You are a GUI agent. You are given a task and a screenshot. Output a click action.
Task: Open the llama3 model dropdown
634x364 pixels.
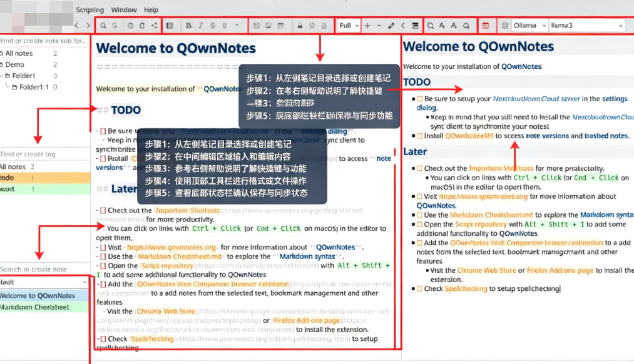coord(586,26)
